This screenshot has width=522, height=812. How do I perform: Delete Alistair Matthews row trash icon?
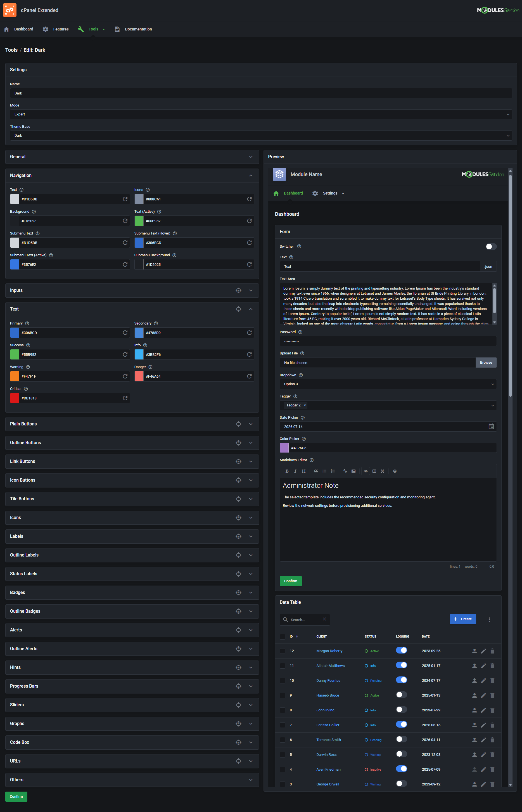point(492,666)
